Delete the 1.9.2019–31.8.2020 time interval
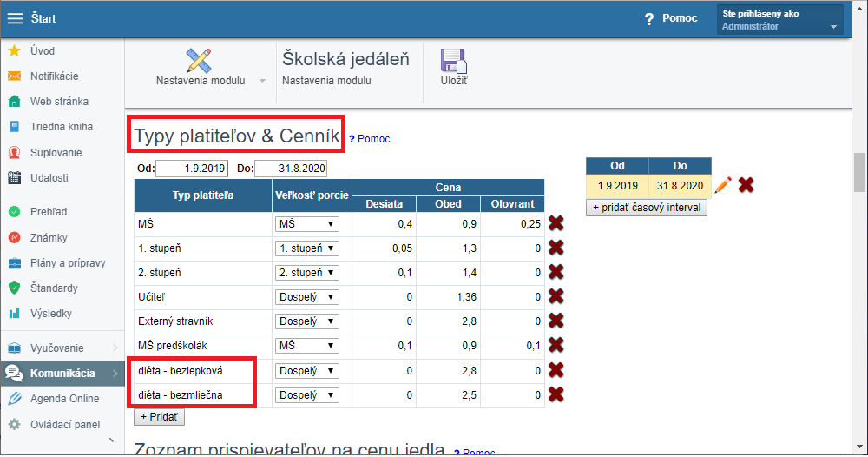868x457 pixels. (x=746, y=185)
